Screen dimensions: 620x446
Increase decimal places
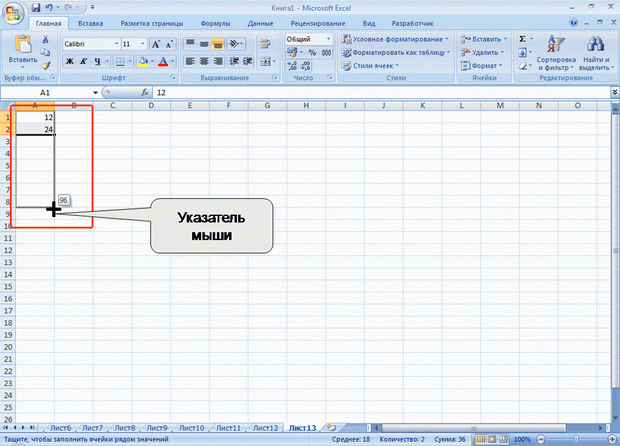coord(292,66)
